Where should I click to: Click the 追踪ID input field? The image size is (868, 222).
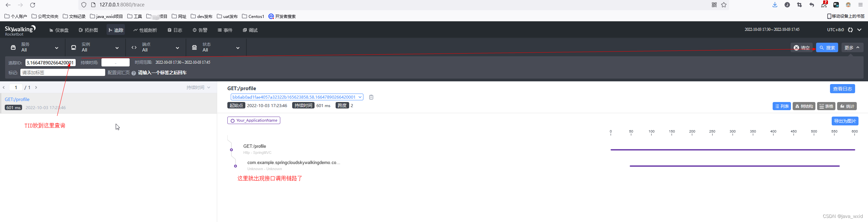pos(51,62)
